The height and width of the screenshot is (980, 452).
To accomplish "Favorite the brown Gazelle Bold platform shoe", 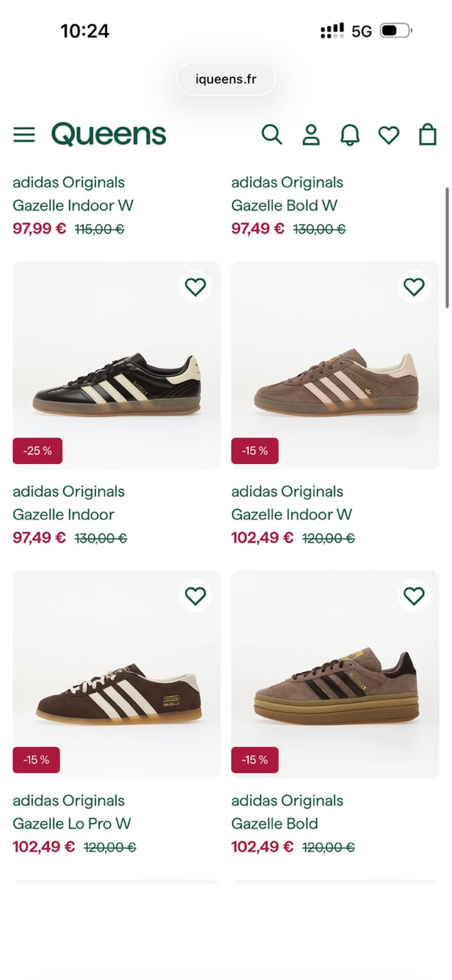I will click(x=414, y=596).
